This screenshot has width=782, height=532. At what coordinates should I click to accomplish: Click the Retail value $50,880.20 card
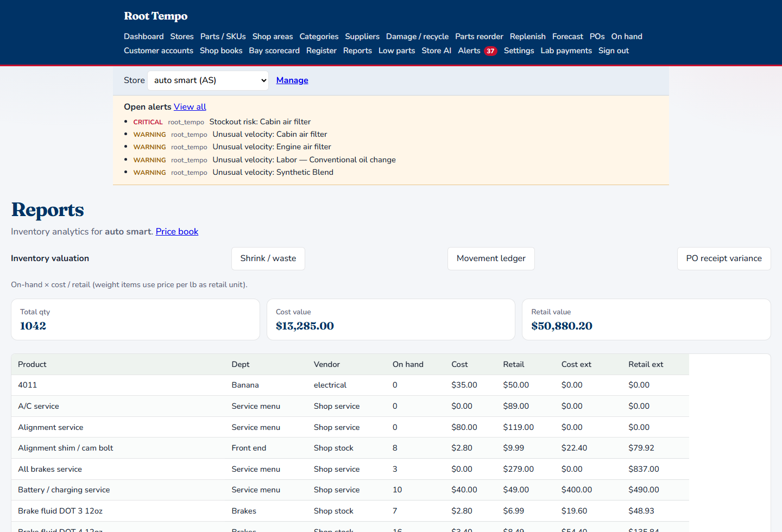click(646, 320)
